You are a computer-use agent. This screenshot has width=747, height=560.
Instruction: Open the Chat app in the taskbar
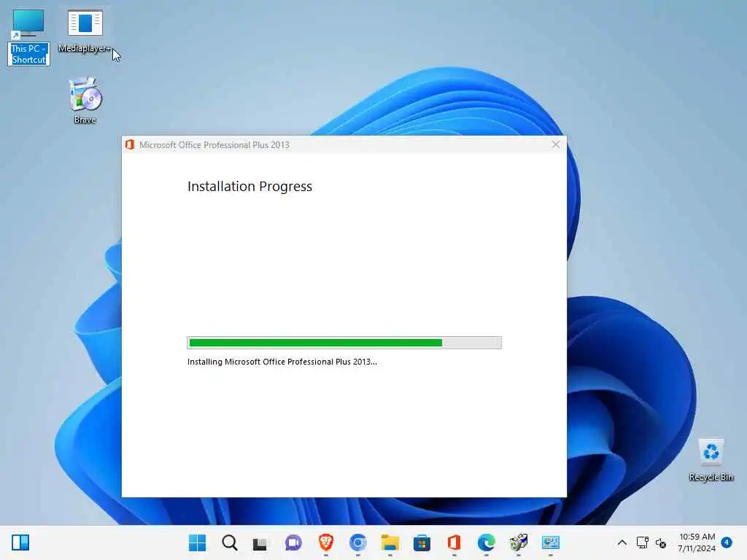tap(293, 542)
